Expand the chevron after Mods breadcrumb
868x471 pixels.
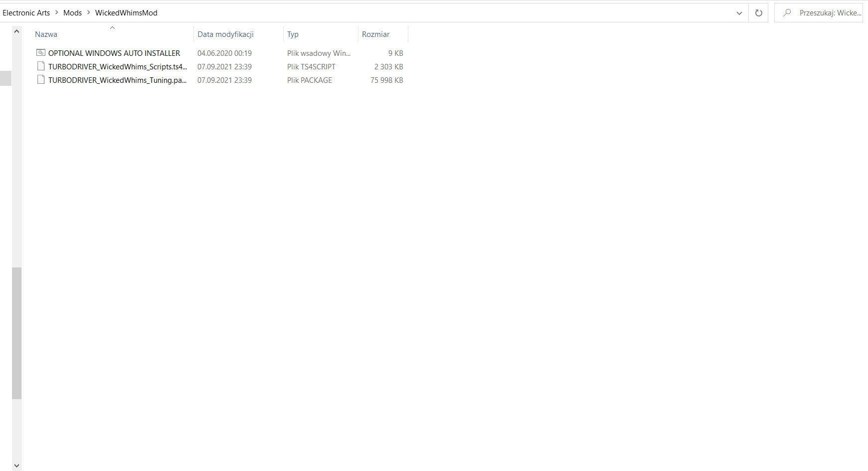[x=89, y=12]
